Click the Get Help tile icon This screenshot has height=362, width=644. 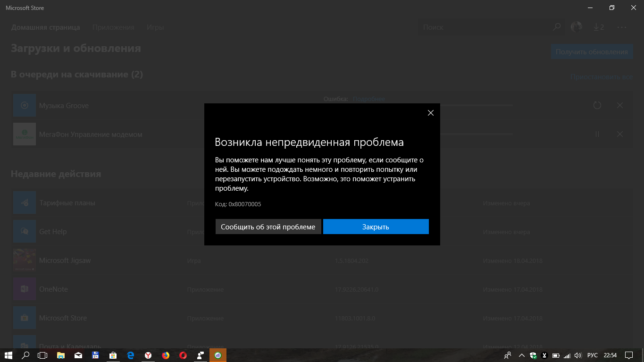(25, 232)
